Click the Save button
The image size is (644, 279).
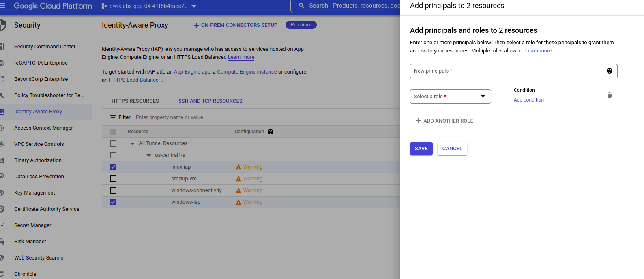(421, 149)
